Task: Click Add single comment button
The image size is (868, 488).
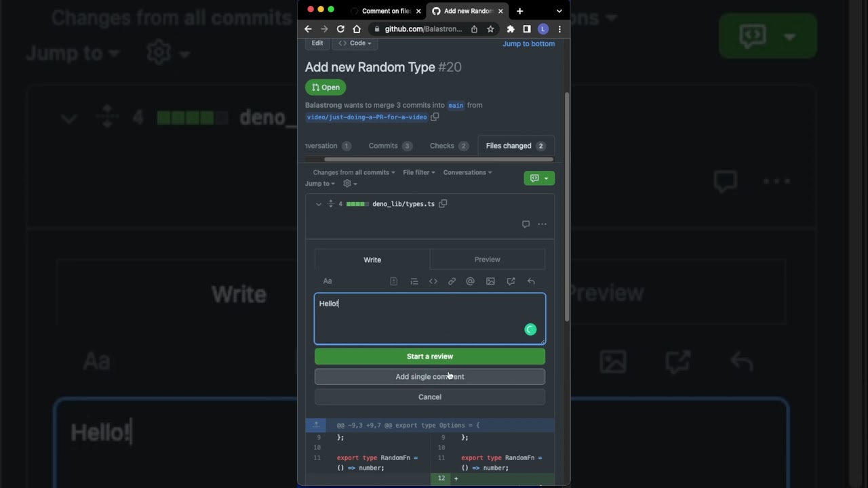Action: click(430, 377)
